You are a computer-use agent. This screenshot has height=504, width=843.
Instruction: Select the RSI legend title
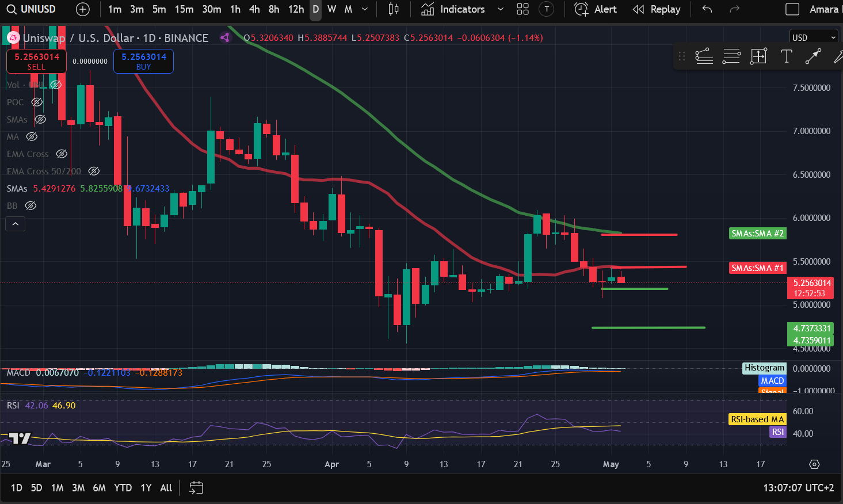click(13, 406)
